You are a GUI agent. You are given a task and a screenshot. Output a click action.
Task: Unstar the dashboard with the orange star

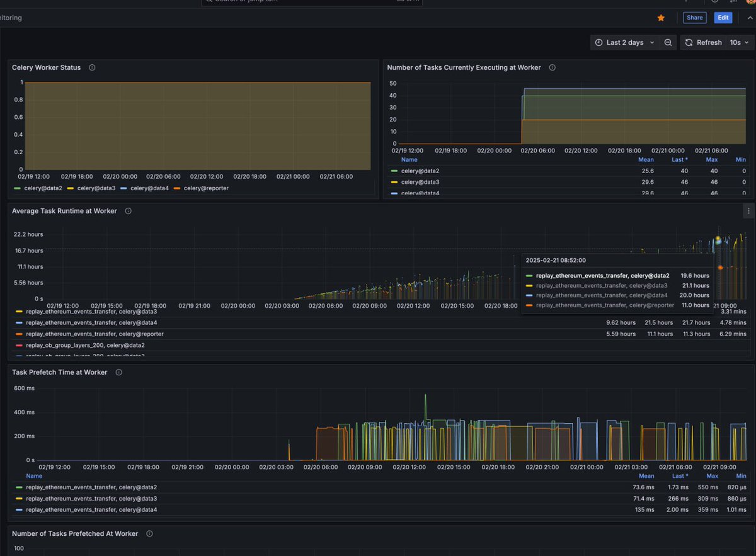[661, 18]
